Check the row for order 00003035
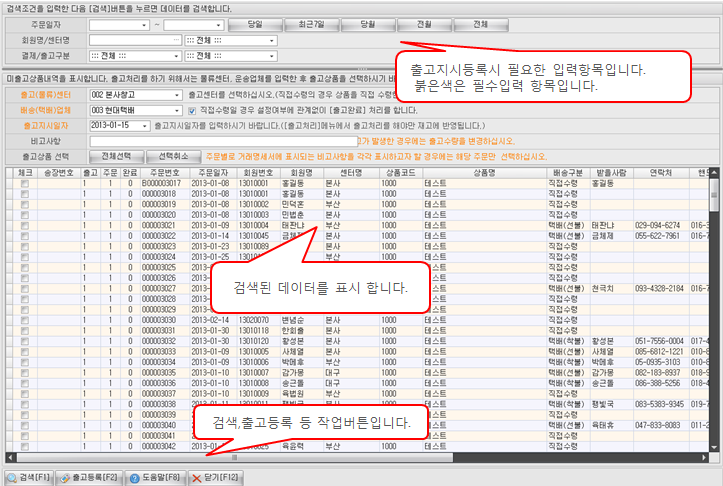This screenshot has width=723, height=486. (x=25, y=373)
